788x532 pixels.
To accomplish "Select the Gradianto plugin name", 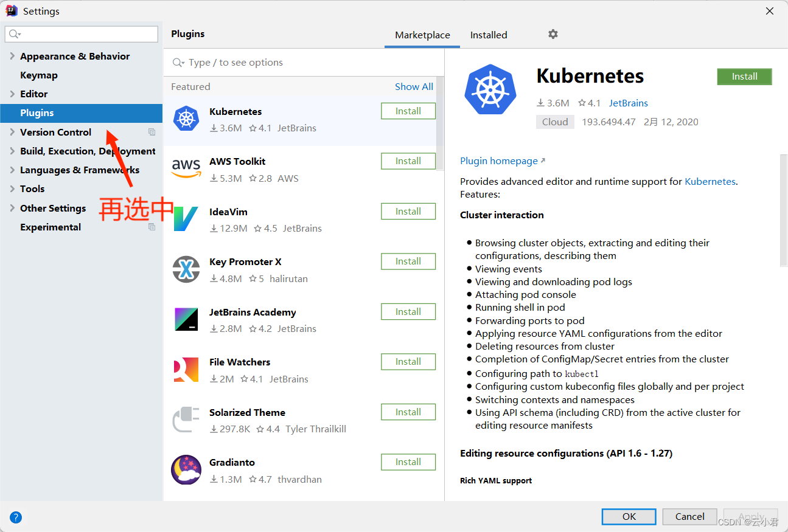I will pyautogui.click(x=232, y=463).
